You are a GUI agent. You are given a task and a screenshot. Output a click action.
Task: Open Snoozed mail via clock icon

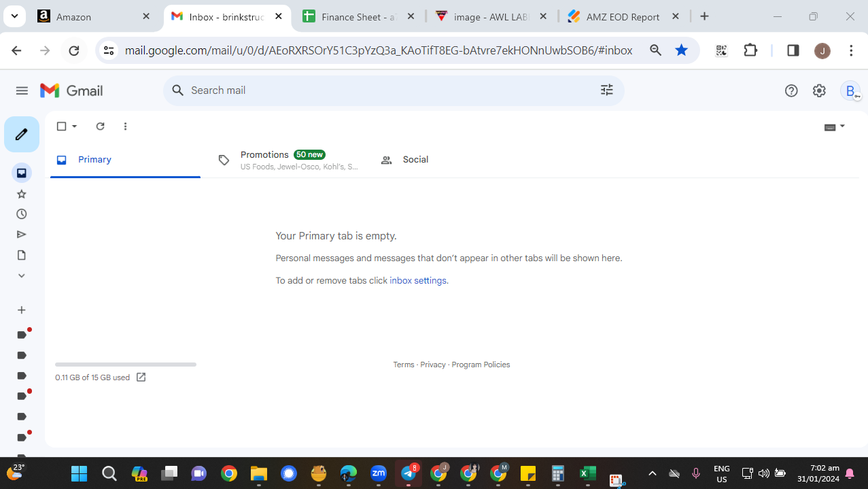tap(22, 214)
